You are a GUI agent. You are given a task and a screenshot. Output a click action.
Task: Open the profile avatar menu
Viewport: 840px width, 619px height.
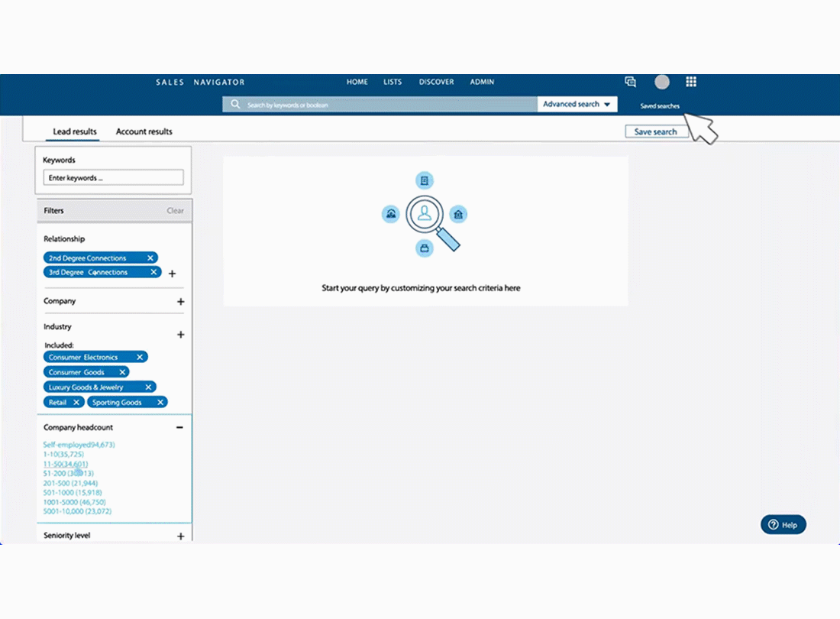[662, 82]
